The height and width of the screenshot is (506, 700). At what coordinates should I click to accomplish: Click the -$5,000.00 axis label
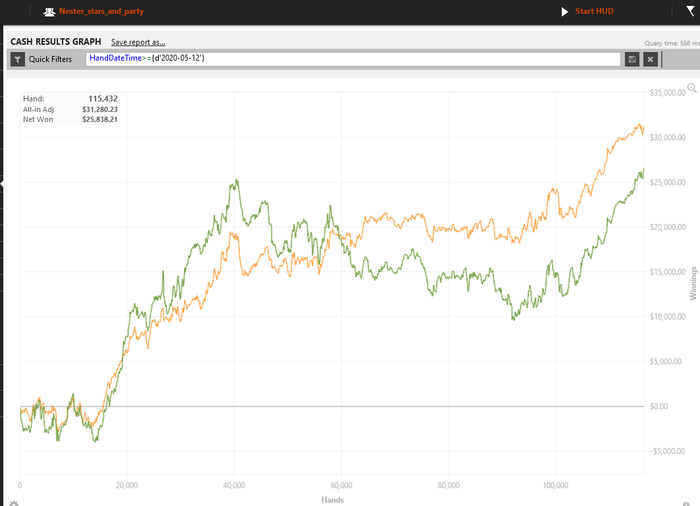coord(667,451)
